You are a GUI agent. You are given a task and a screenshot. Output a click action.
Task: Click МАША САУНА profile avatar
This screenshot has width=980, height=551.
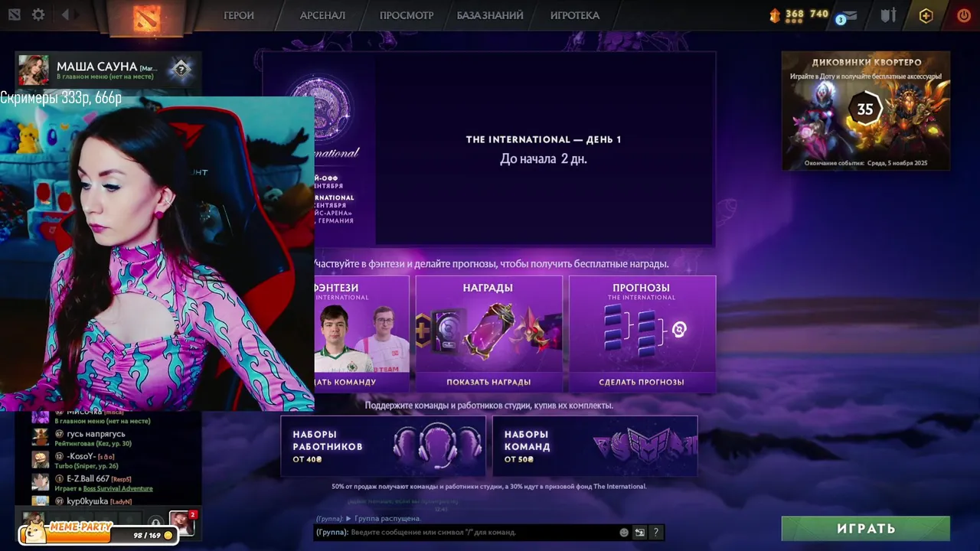tap(34, 70)
